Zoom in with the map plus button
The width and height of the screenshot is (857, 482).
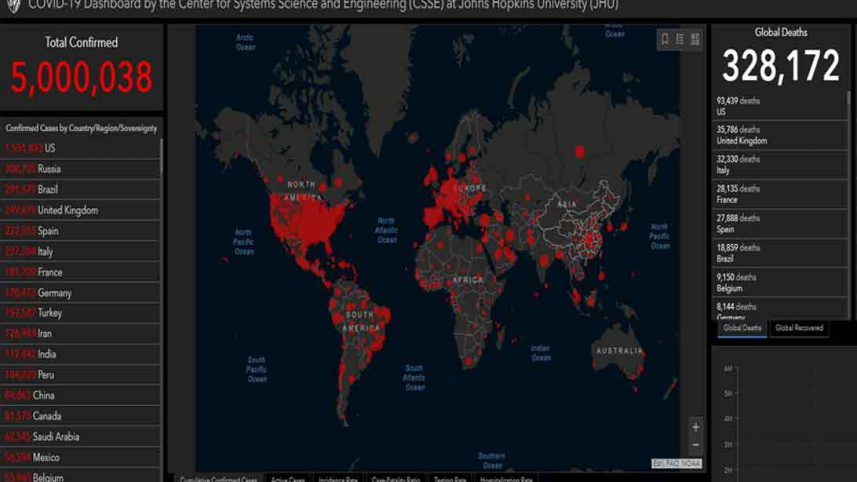point(696,428)
